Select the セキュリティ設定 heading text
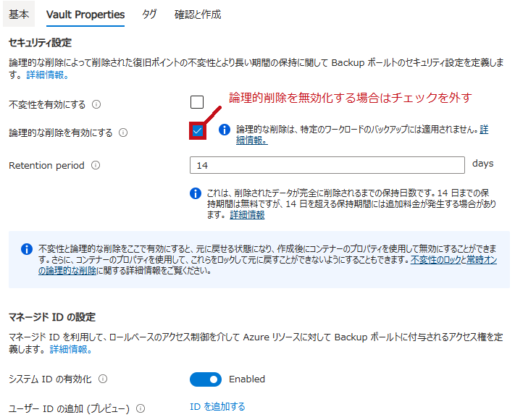Screen dimensions: 515x420 [40, 43]
